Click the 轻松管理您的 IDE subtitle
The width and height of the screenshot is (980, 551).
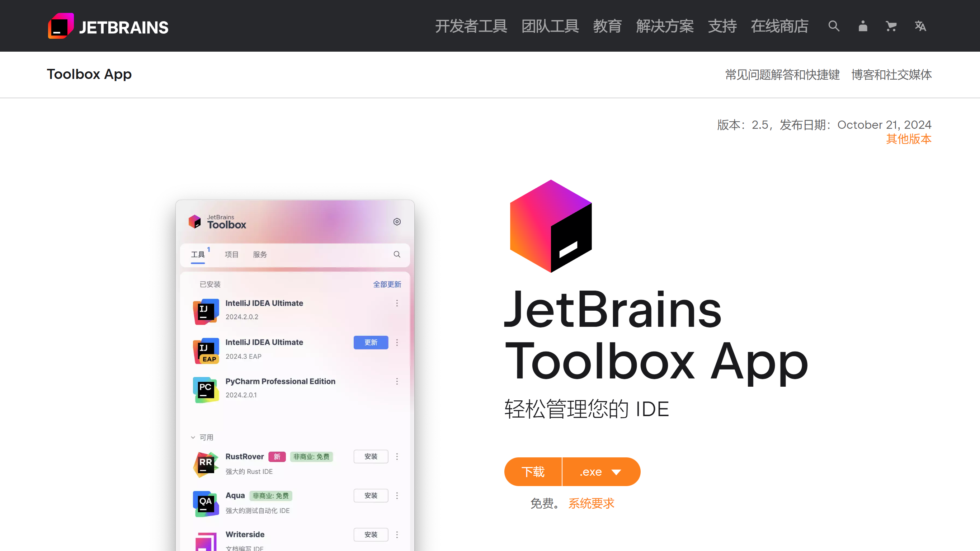(586, 409)
